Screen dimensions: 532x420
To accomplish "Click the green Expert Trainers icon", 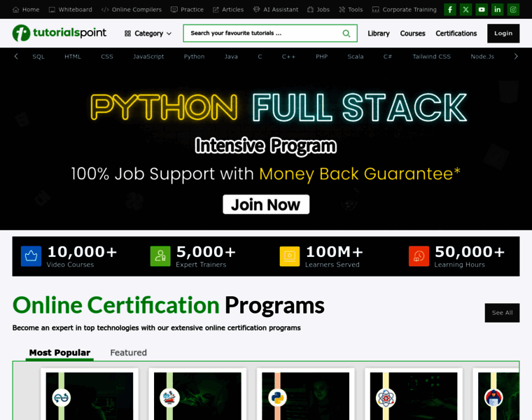I will [x=160, y=256].
